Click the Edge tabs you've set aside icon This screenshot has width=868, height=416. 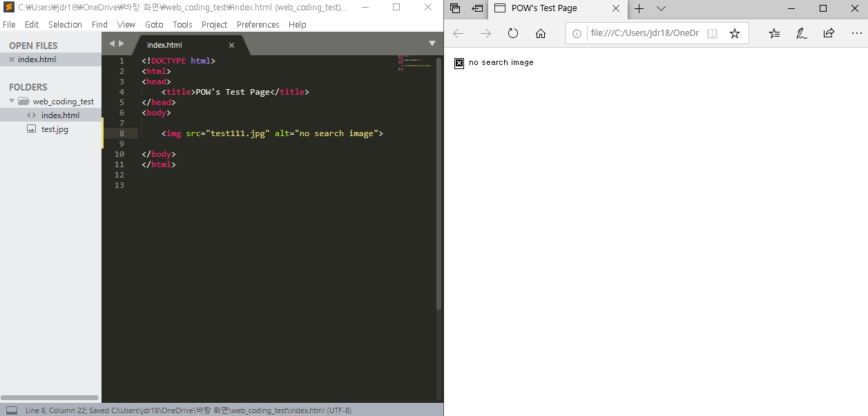tap(455, 8)
